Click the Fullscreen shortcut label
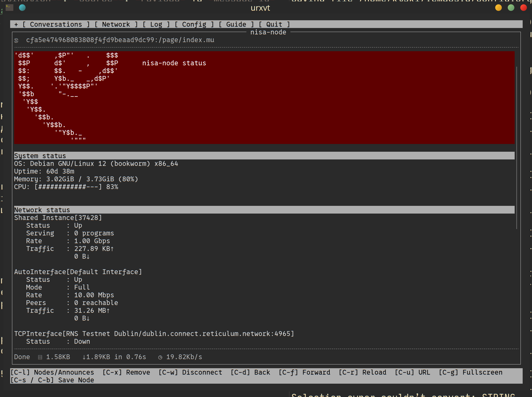532x397 pixels. tap(471, 372)
